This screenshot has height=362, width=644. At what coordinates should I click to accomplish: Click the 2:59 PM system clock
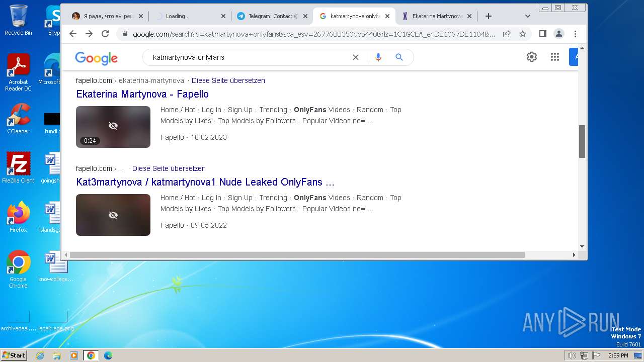pos(618,355)
